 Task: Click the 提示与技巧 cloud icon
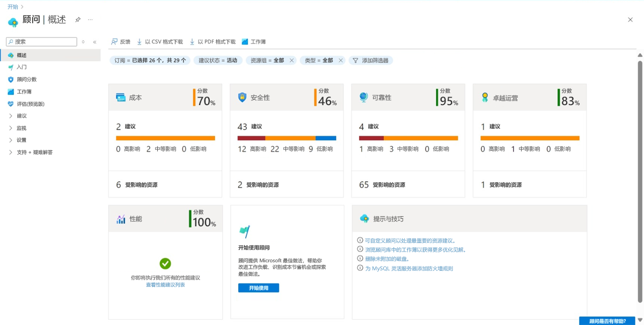tap(364, 218)
